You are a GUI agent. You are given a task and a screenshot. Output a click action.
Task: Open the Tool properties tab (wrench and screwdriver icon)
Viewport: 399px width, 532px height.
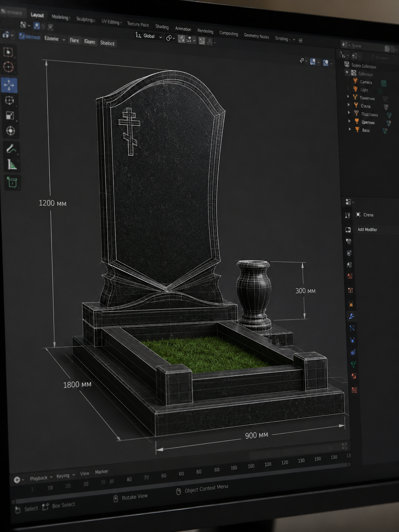tap(348, 215)
